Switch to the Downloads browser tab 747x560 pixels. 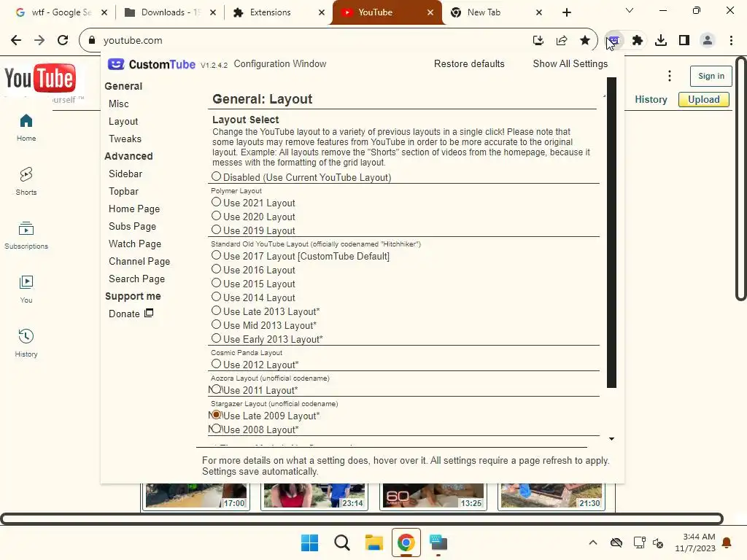tap(169, 12)
